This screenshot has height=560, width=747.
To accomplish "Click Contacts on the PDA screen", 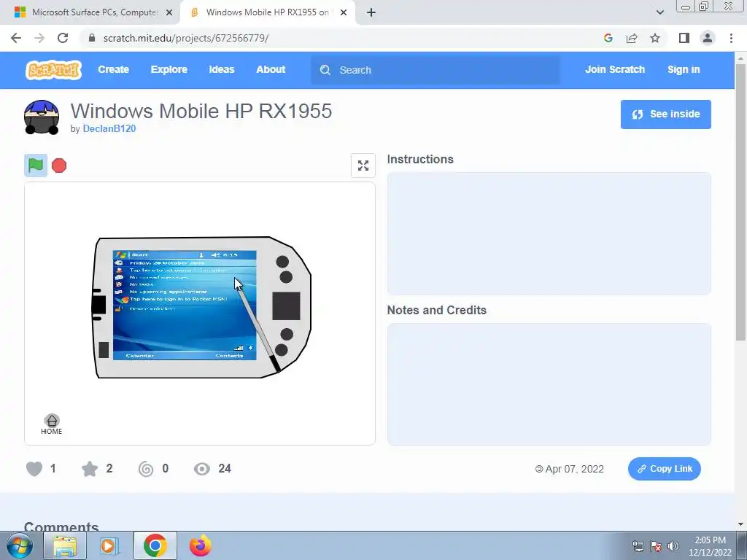I will coord(229,356).
